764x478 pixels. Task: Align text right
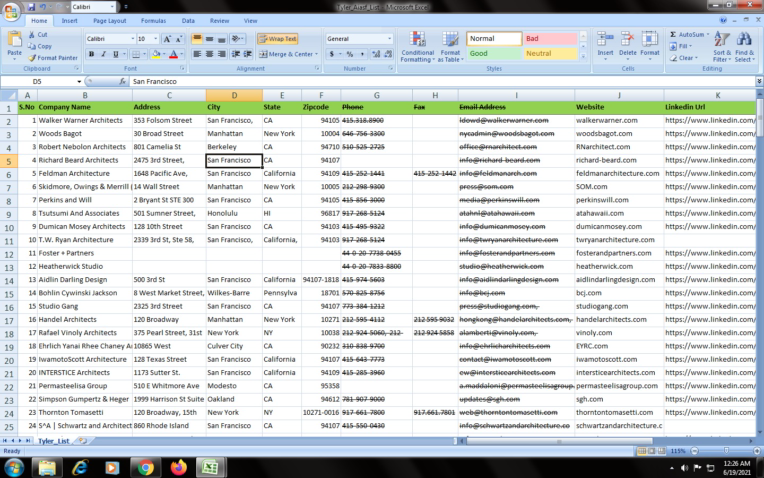coord(221,54)
